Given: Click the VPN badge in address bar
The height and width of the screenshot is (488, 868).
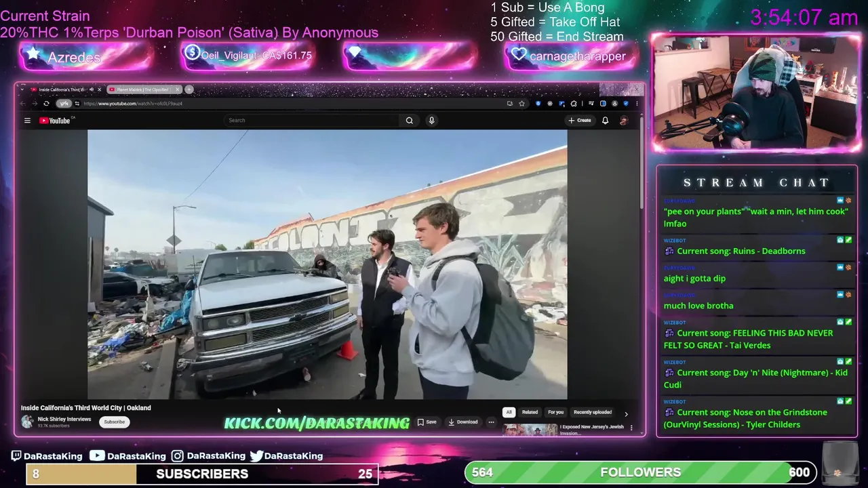Looking at the screenshot, I should pyautogui.click(x=64, y=104).
